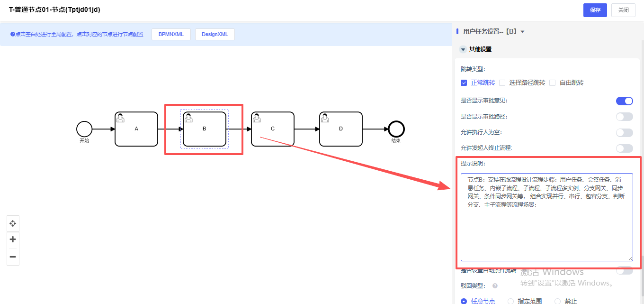The height and width of the screenshot is (304, 644).
Task: Open the 用户任务设置 dropdown arrow
Action: [522, 32]
